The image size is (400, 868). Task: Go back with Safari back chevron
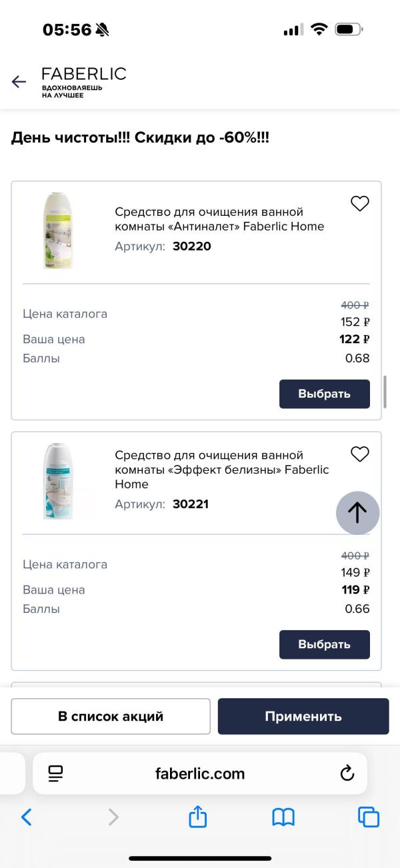[x=26, y=817]
